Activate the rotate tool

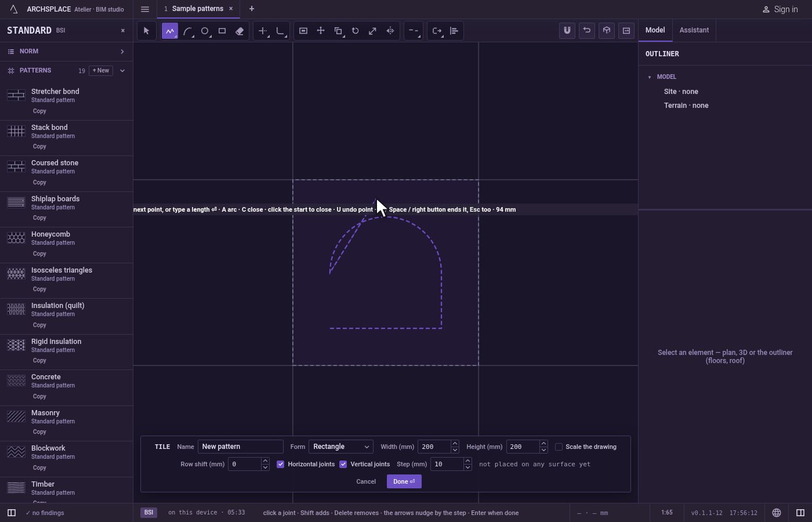[x=356, y=31]
